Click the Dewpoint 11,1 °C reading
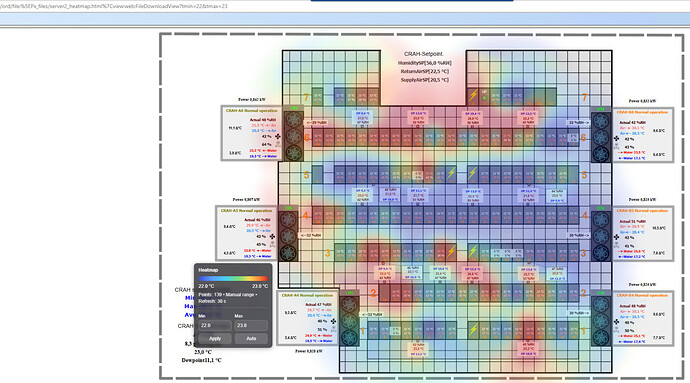This screenshot has width=690, height=383. point(202,360)
